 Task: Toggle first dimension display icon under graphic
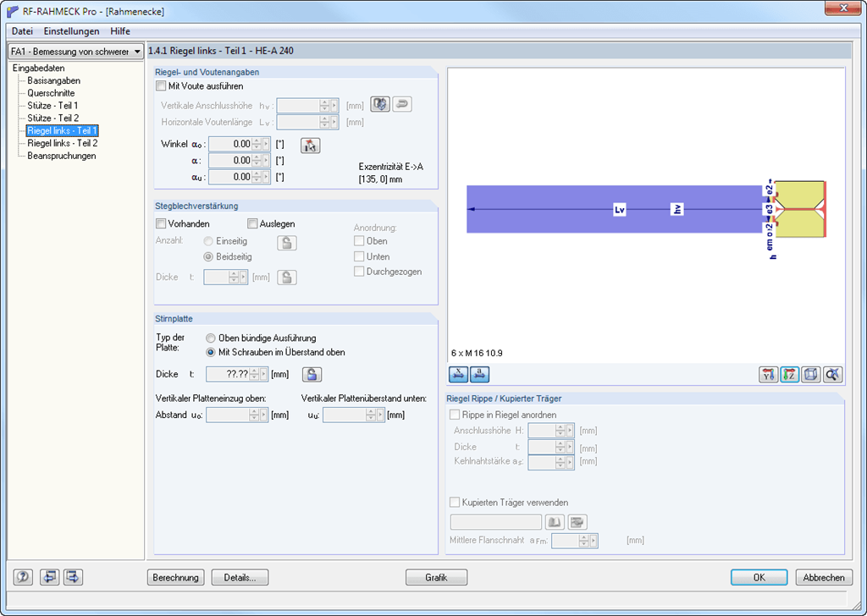tap(458, 375)
